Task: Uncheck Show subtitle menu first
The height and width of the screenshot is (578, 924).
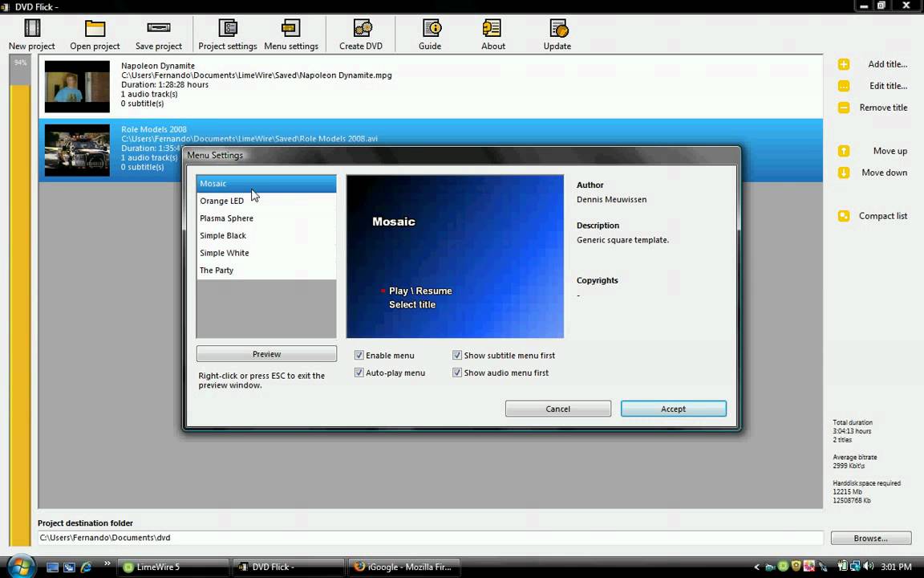Action: (457, 355)
